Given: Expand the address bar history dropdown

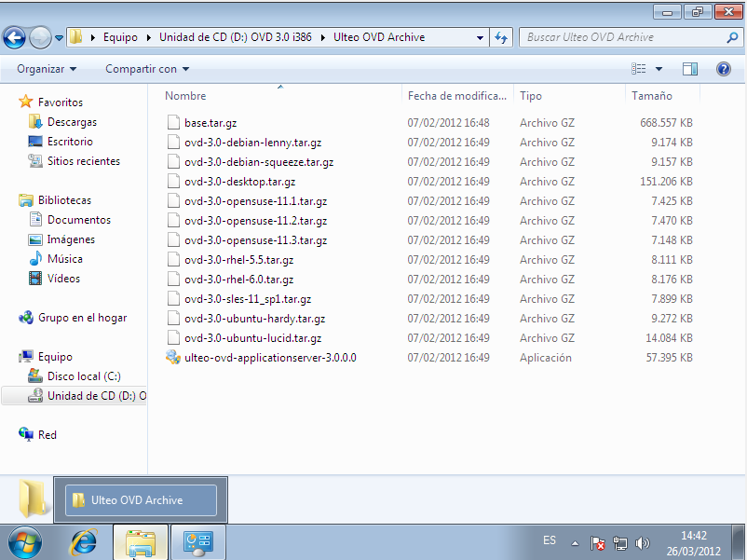Looking at the screenshot, I should (x=480, y=37).
